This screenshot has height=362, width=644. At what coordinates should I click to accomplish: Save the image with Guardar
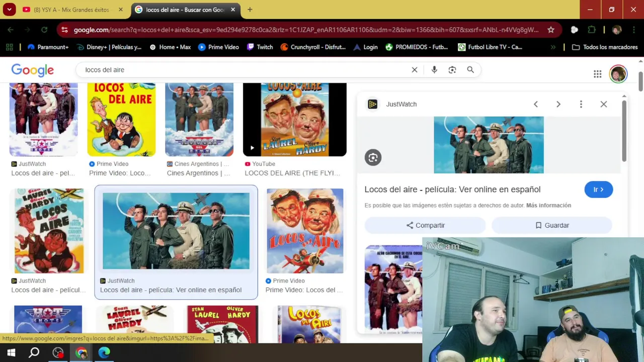552,225
